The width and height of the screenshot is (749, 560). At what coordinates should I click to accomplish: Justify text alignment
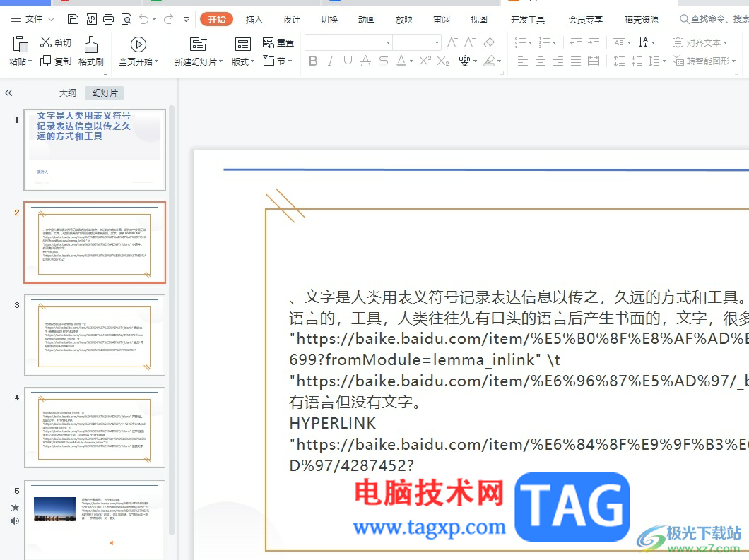(x=576, y=61)
